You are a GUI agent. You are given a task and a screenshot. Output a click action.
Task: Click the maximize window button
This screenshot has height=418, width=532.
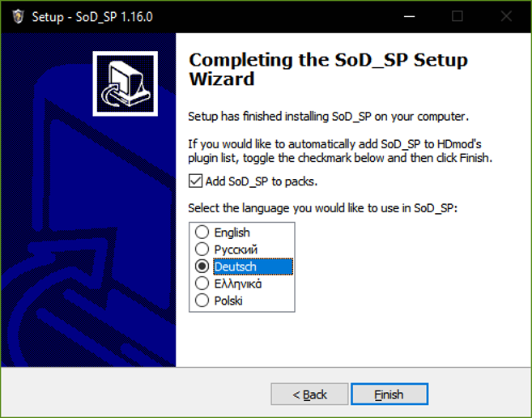(x=457, y=16)
